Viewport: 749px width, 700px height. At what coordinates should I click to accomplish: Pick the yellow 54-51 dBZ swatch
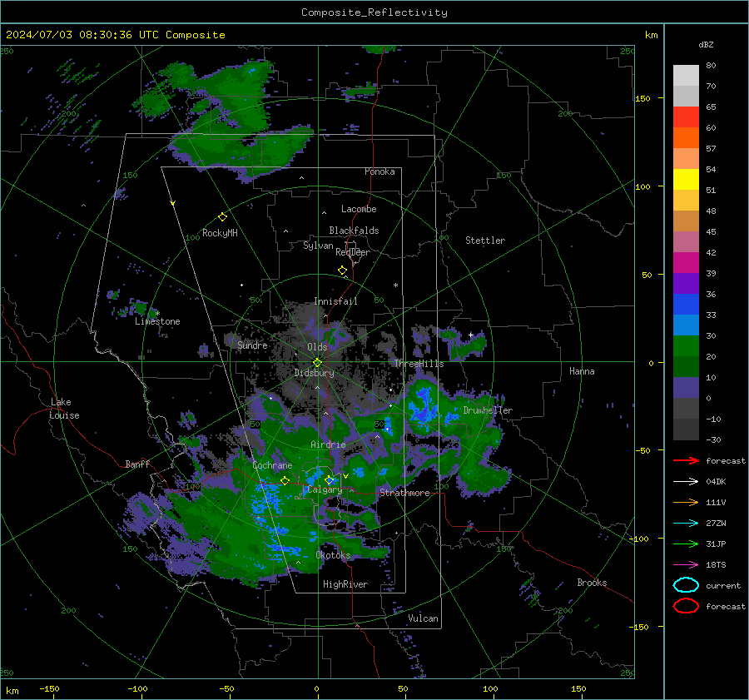[x=686, y=180]
